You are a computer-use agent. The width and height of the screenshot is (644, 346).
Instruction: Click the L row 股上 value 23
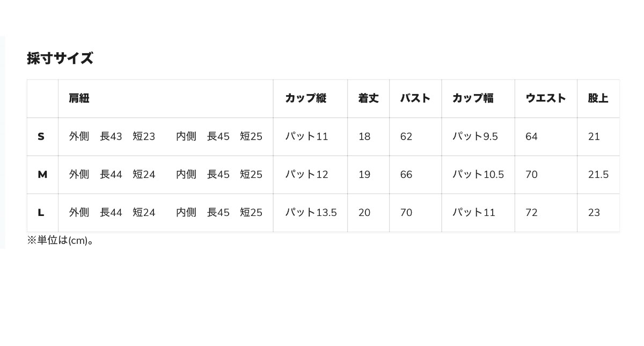tap(594, 213)
